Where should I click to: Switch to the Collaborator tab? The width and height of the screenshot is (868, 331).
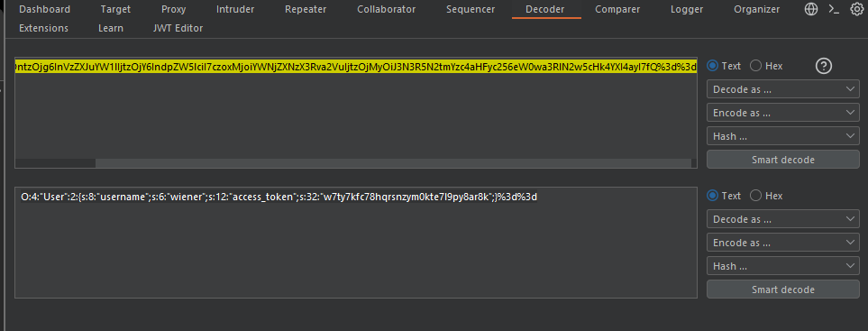coord(387,9)
